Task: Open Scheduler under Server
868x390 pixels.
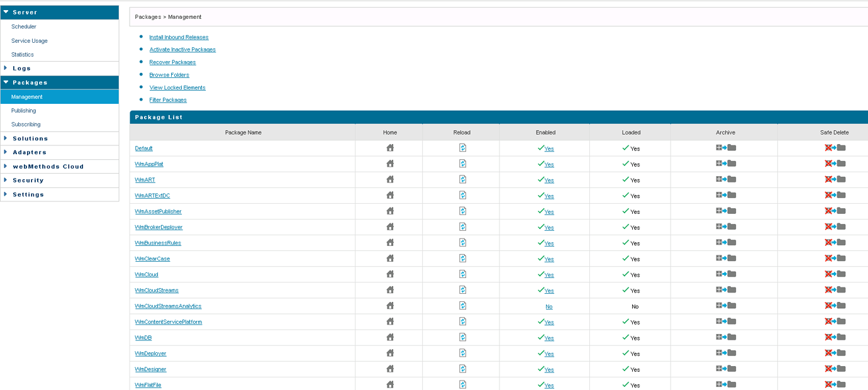Action: click(24, 27)
